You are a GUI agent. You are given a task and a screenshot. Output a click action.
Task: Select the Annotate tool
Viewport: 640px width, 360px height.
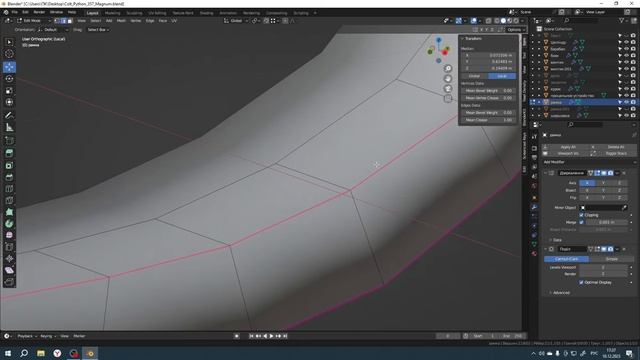coord(9,116)
